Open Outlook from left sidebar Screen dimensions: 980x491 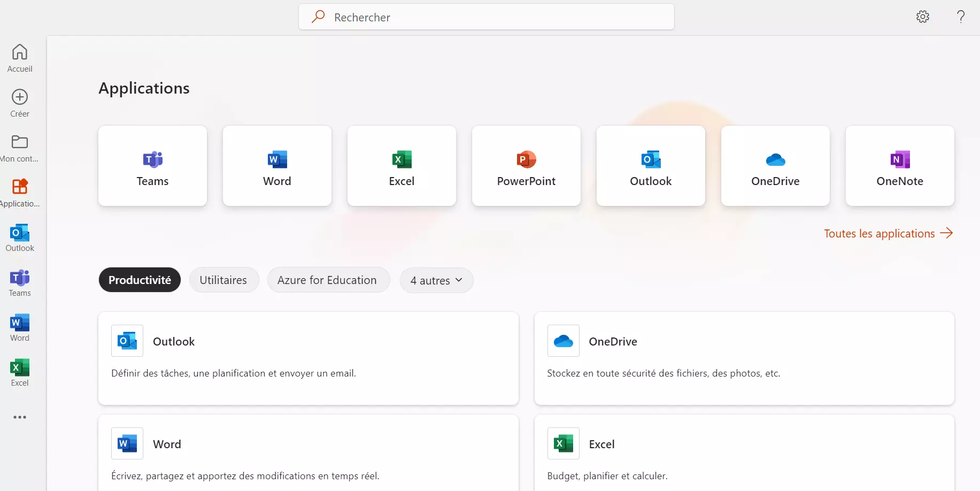tap(20, 238)
